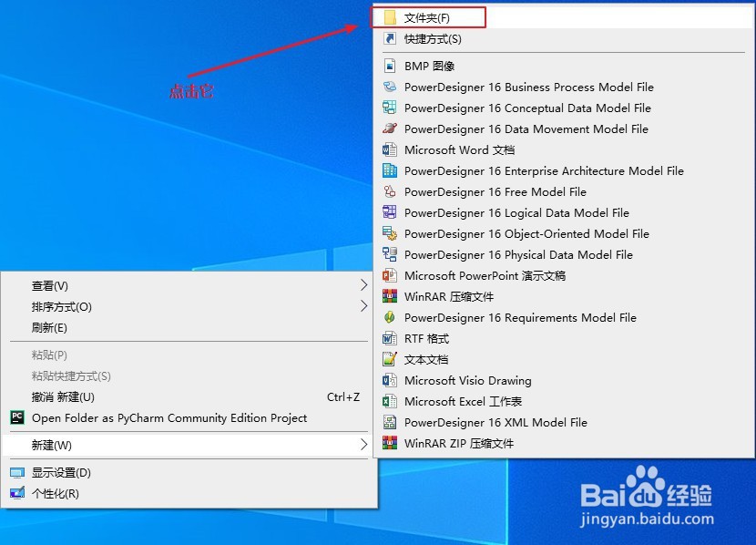Viewport: 756px width, 545px height.
Task: Create a new RTF 格式 document
Action: (564, 339)
